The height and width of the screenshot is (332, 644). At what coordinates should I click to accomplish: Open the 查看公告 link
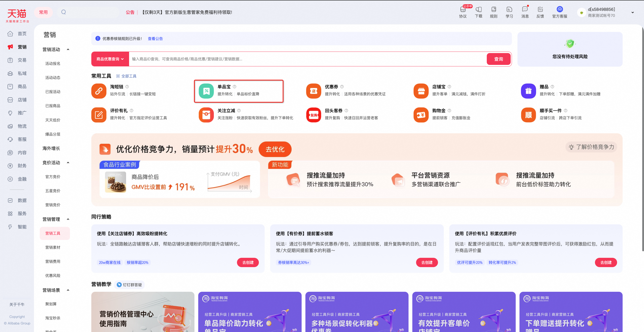click(155, 38)
